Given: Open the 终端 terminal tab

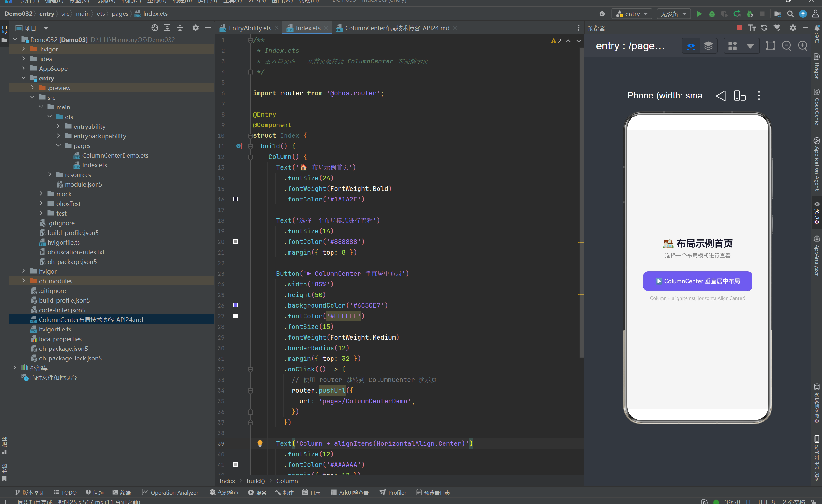Looking at the screenshot, I should (122, 492).
